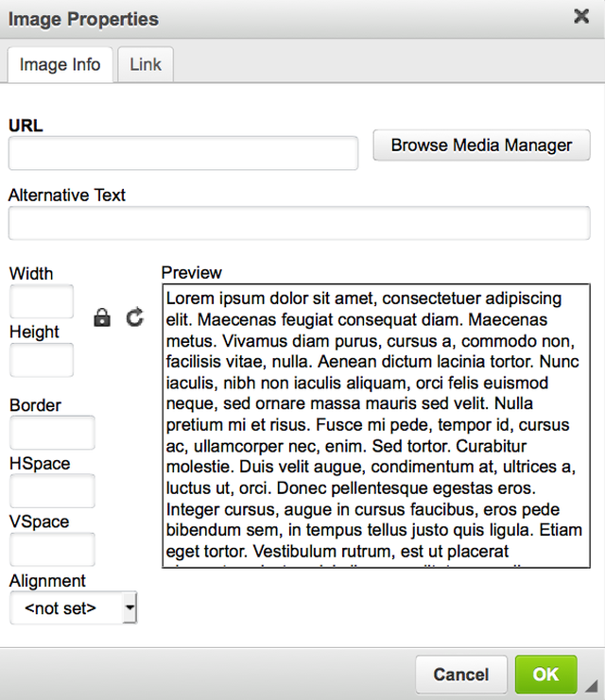Focus the URL input field
Image resolution: width=605 pixels, height=700 pixels.
click(183, 153)
